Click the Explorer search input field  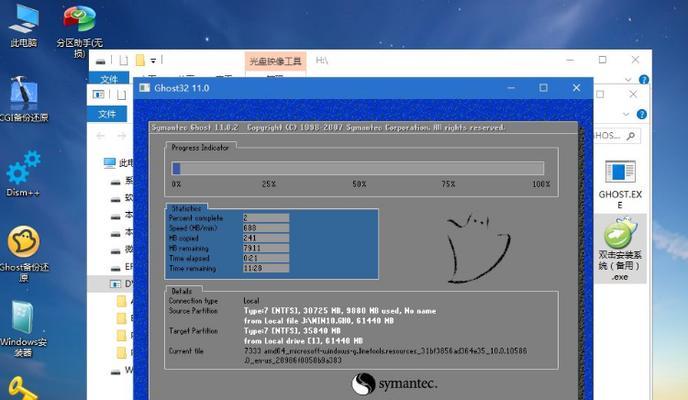pyautogui.click(x=617, y=136)
